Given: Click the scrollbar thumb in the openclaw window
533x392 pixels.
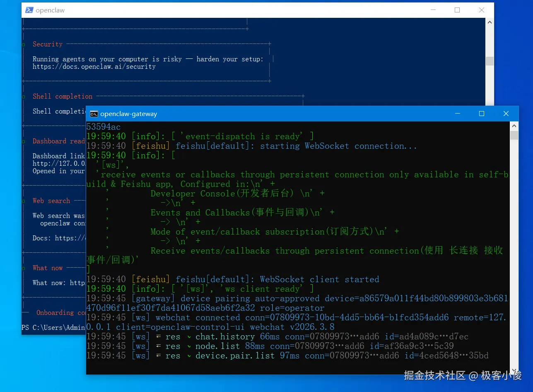Looking at the screenshot, I should coord(490,61).
